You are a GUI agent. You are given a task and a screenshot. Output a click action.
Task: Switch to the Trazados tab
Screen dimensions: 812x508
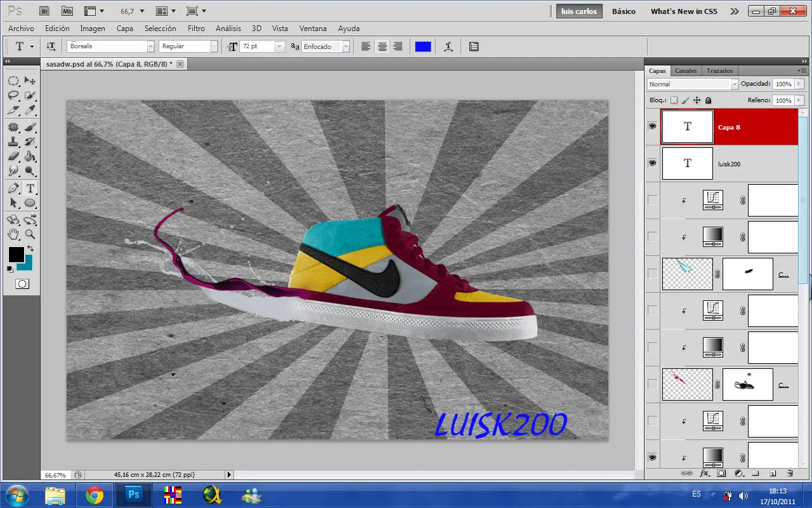[x=720, y=71]
